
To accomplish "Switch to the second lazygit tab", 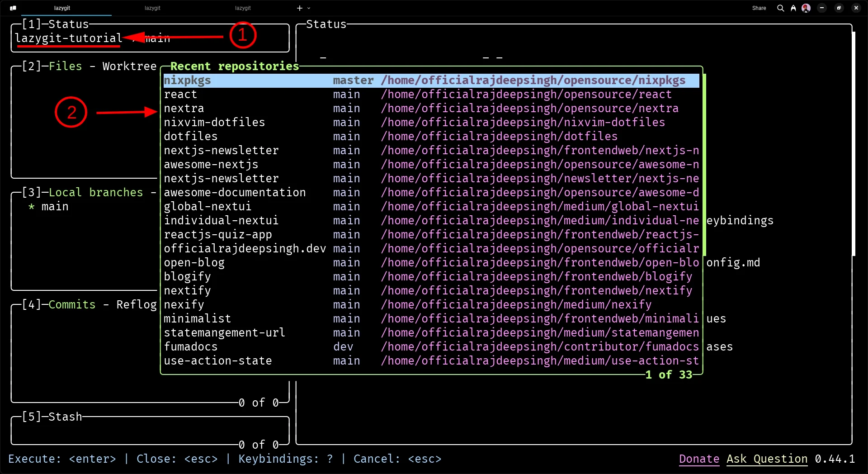I will 152,8.
